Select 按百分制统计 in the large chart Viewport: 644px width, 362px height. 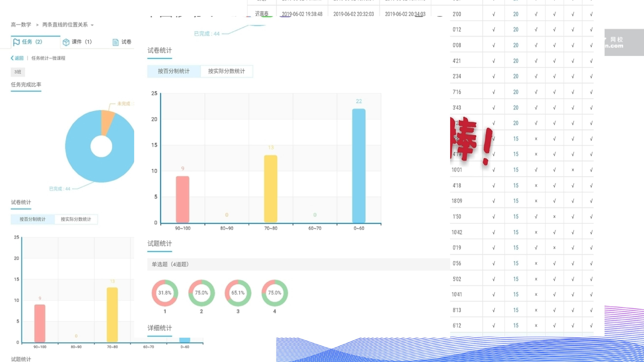174,71
